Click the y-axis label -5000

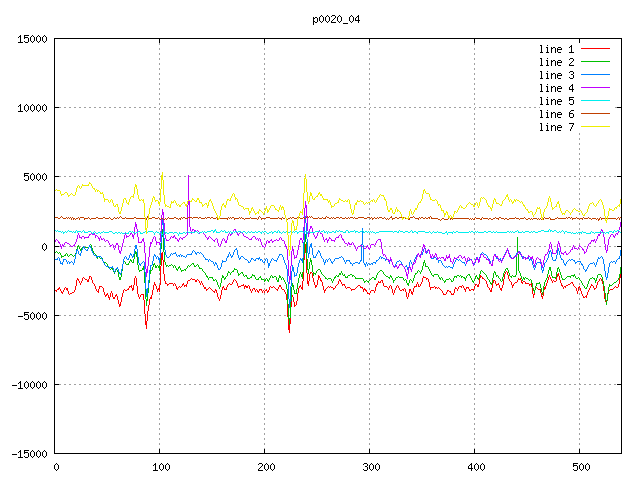click(x=32, y=316)
